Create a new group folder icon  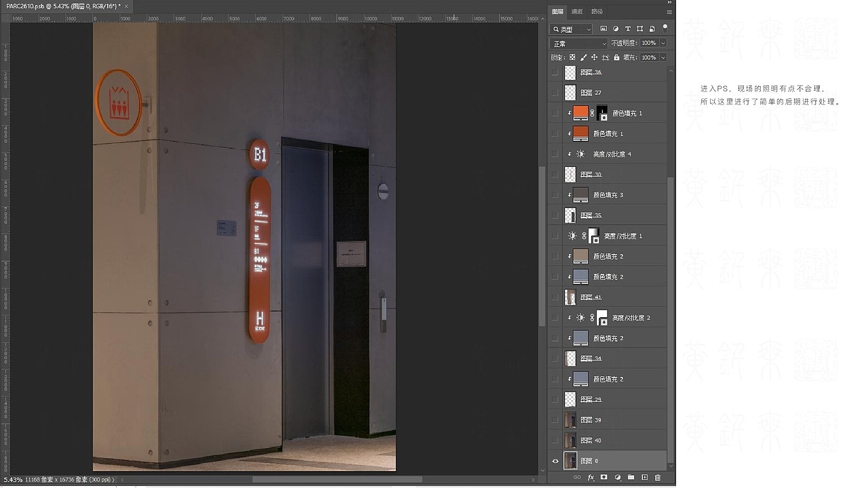631,478
